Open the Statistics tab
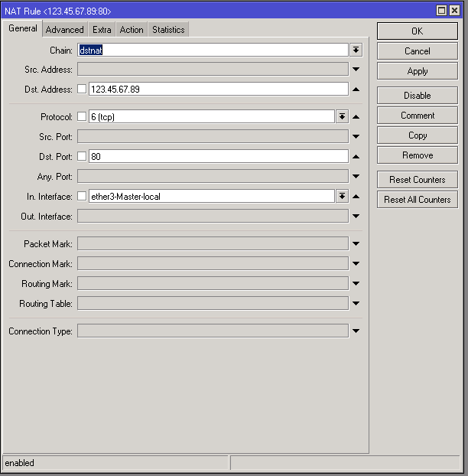Viewport: 468px width, 476px height. point(168,30)
